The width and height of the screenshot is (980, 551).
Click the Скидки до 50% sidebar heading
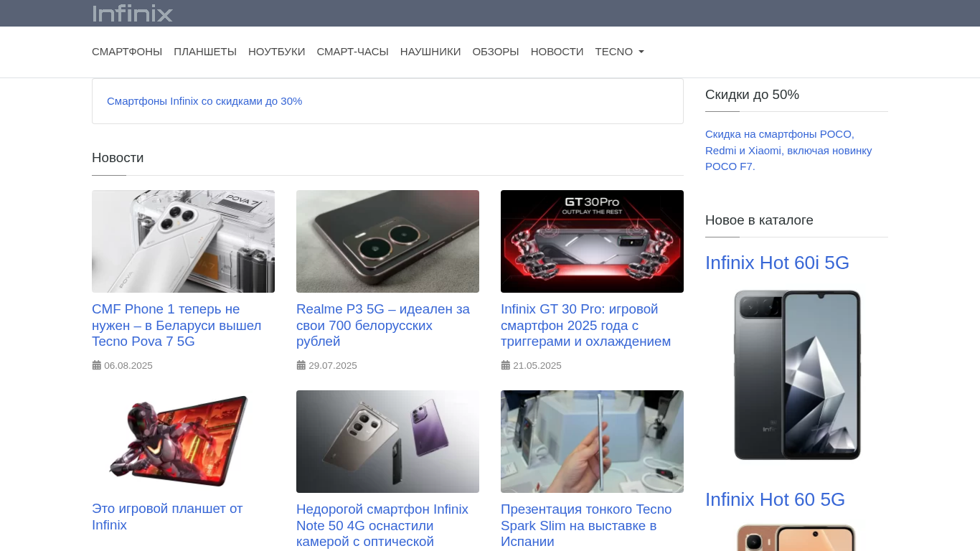(752, 95)
